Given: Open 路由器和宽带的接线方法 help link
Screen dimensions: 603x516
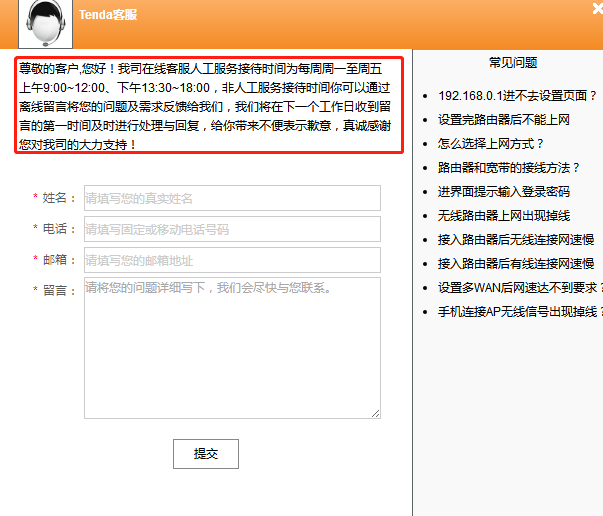Looking at the screenshot, I should point(509,168).
